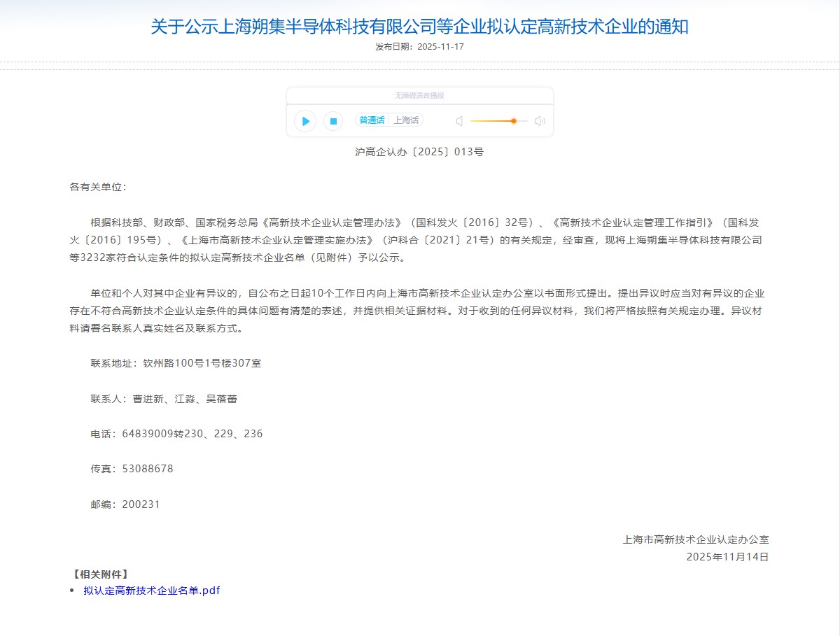Click the 2025年11月14日 signing date
This screenshot has width=840, height=636.
point(727,557)
